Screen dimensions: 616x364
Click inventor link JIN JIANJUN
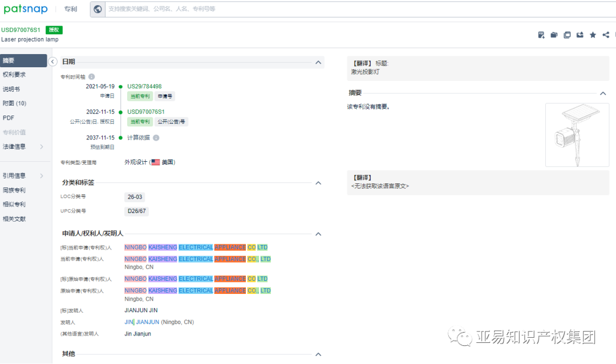tap(142, 322)
